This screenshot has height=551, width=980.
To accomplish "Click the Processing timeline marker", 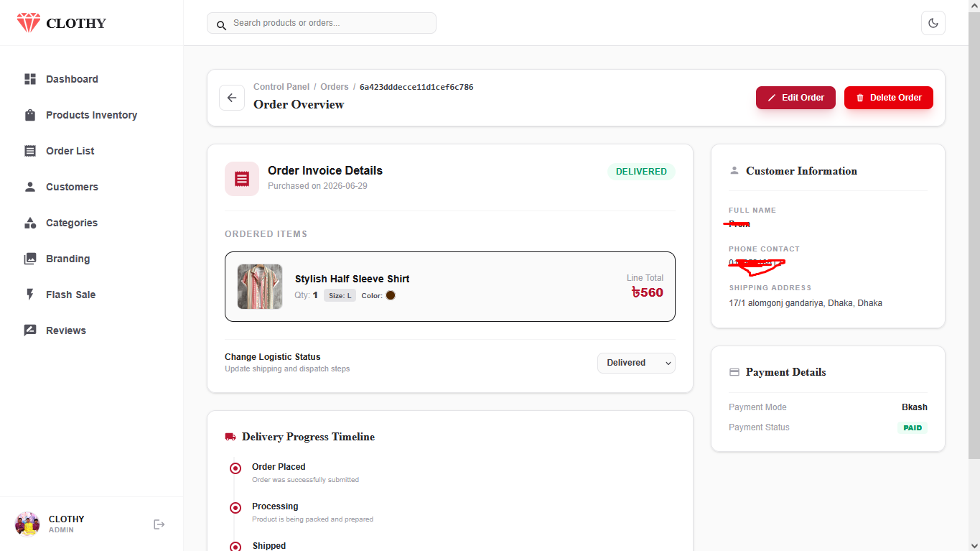I will pos(235,508).
